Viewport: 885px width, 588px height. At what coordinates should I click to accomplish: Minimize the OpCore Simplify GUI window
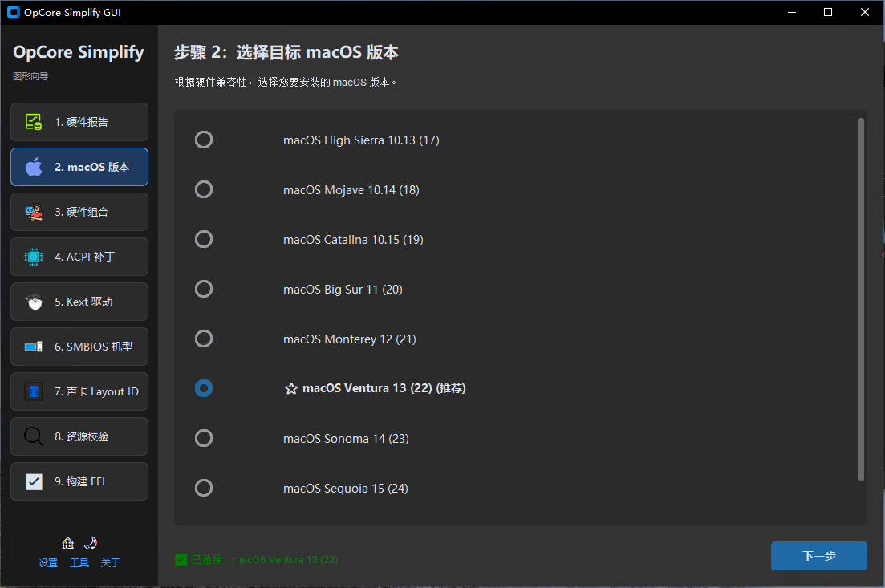pos(791,12)
